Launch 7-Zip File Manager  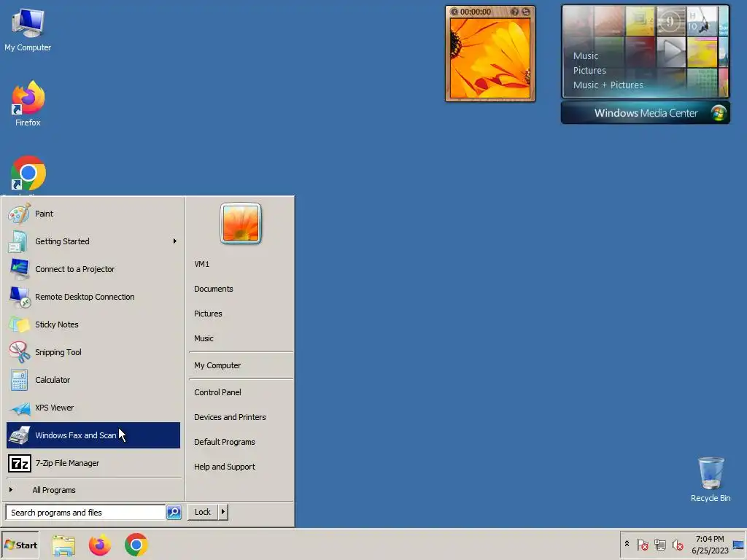click(x=93, y=463)
